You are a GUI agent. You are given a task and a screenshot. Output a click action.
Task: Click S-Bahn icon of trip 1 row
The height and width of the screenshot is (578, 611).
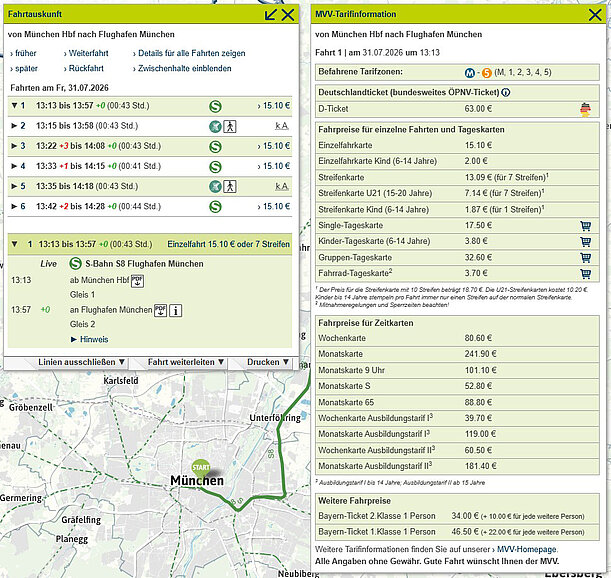[x=215, y=106]
